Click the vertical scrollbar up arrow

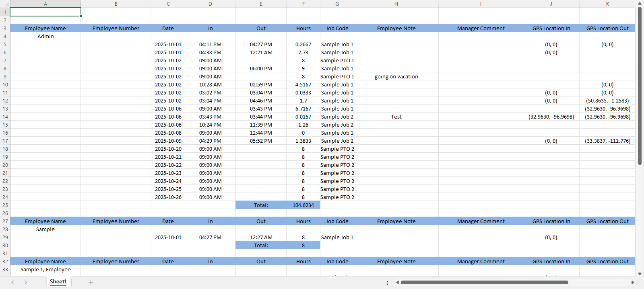tap(640, 4)
